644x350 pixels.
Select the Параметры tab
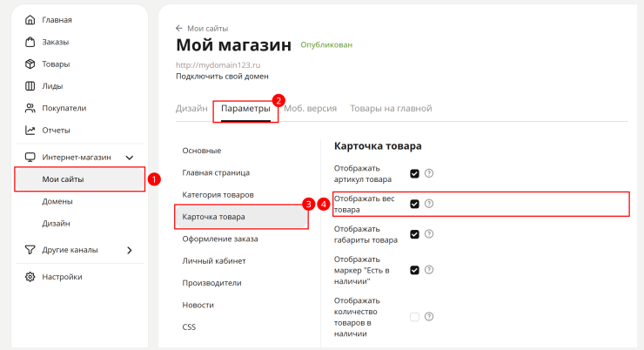(x=245, y=109)
